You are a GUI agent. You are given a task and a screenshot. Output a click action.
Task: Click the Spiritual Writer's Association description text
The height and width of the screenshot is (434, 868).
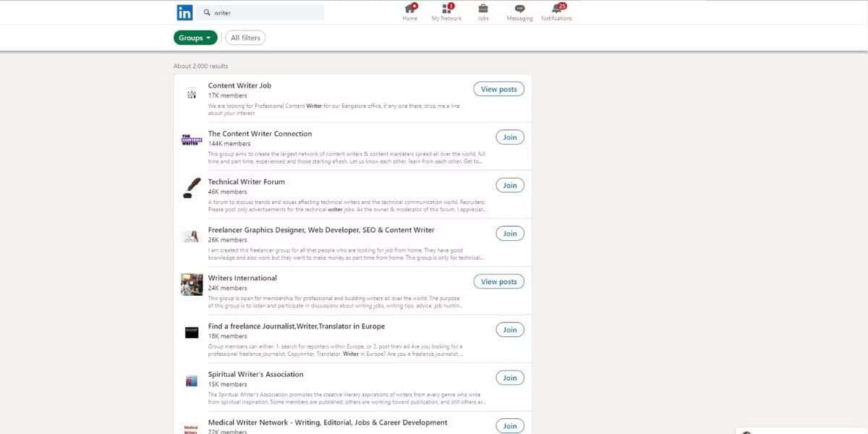click(347, 398)
